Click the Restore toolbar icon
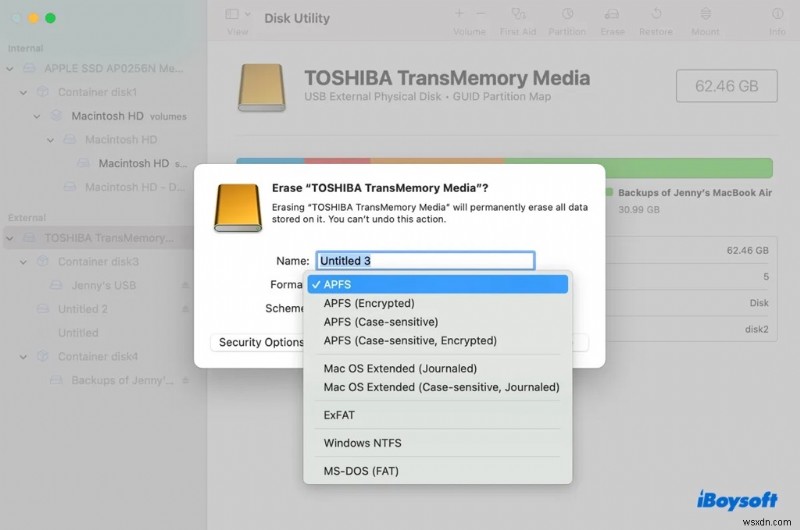 click(x=656, y=14)
